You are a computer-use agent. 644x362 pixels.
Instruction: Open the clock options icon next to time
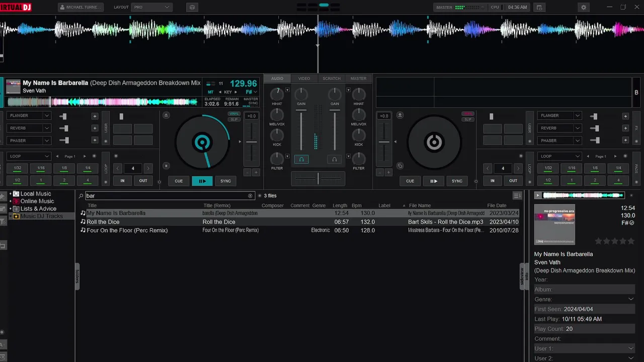pos(539,8)
